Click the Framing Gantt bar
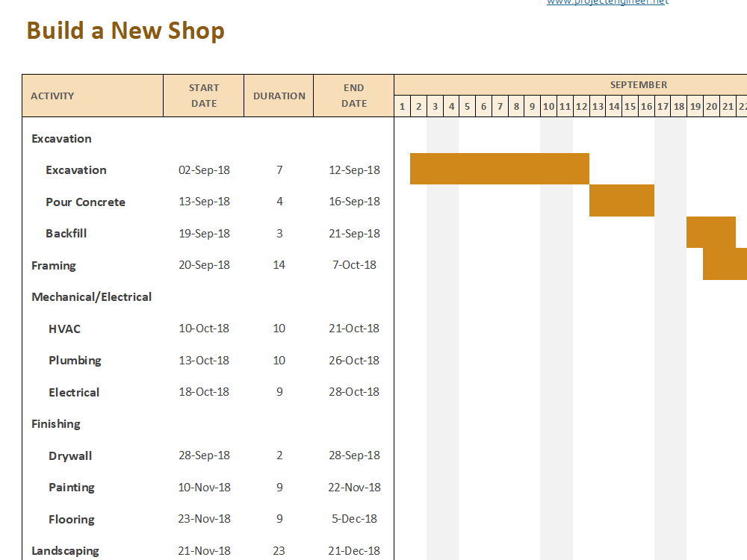Screen dimensions: 747x560 (x=725, y=264)
